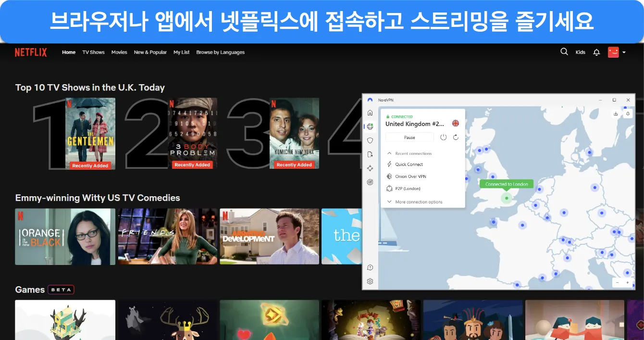Open Arrested Development tile
Screen dimensions: 644x340
(x=270, y=237)
